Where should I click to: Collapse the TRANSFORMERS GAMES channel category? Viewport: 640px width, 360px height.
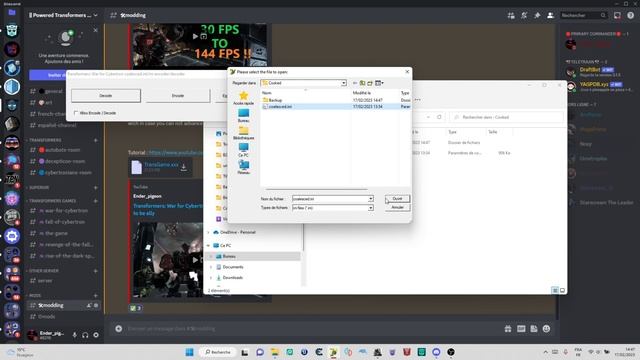[52, 201]
